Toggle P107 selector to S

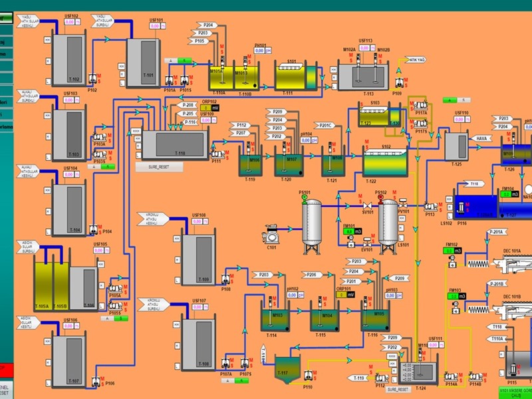click(241, 380)
